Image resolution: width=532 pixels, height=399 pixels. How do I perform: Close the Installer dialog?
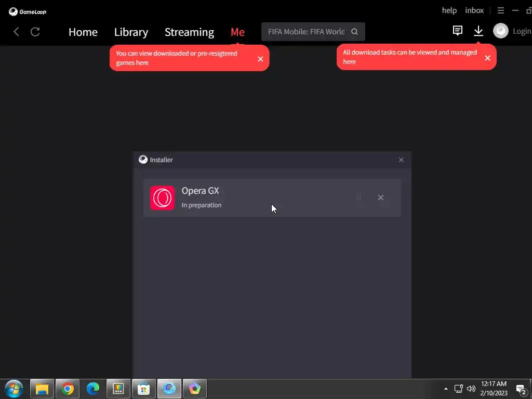[401, 160]
